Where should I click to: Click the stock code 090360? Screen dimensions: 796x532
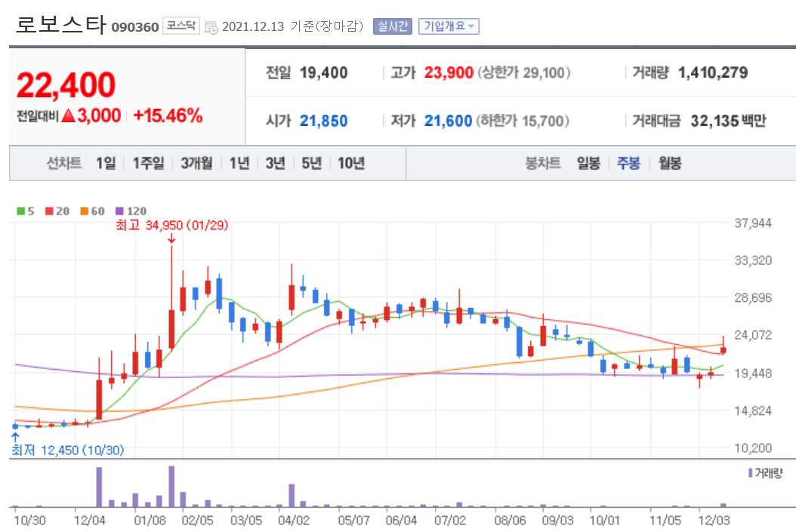click(135, 27)
